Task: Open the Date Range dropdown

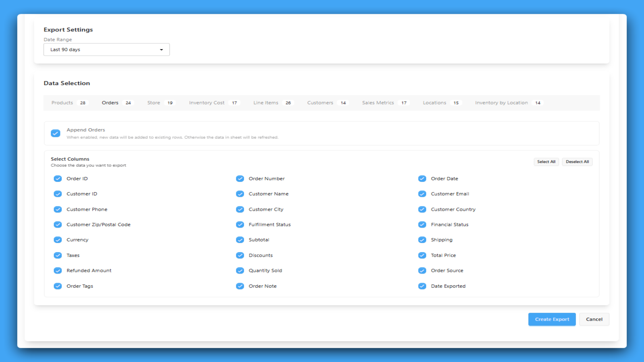Action: click(106, 49)
